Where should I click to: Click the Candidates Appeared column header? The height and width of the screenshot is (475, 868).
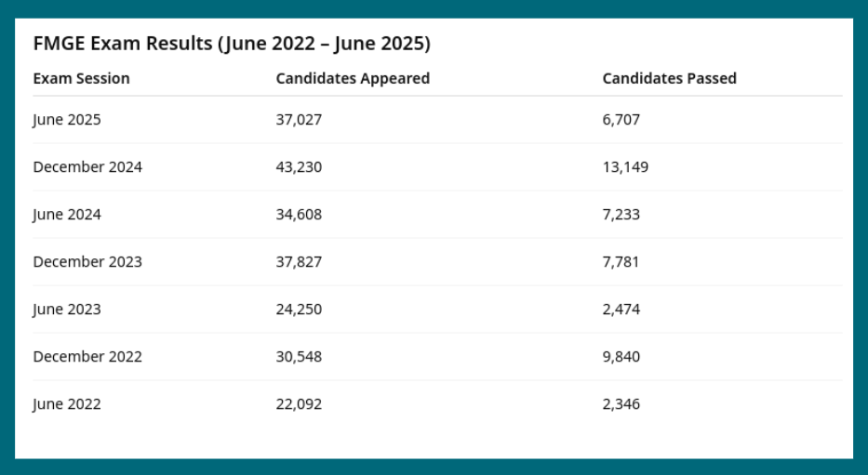coord(353,79)
